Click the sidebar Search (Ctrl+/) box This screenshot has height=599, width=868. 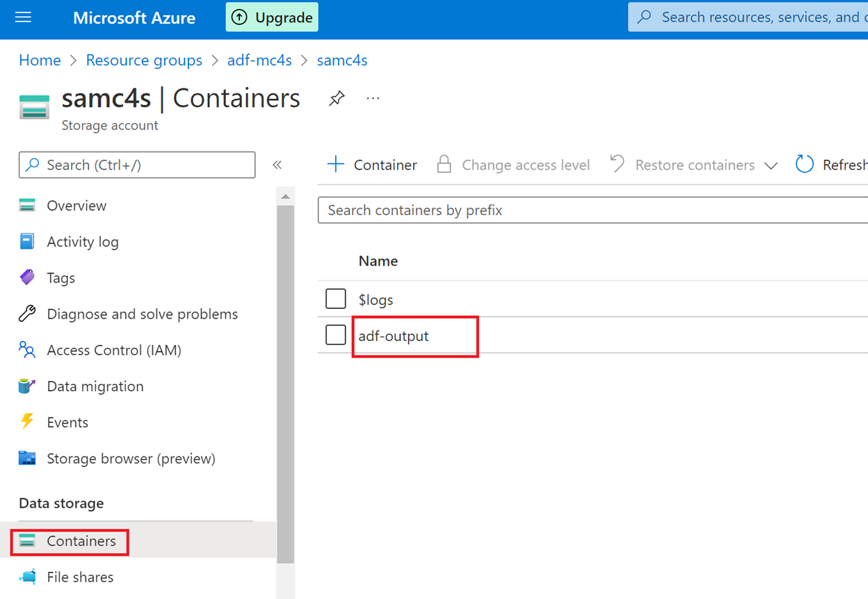[137, 165]
